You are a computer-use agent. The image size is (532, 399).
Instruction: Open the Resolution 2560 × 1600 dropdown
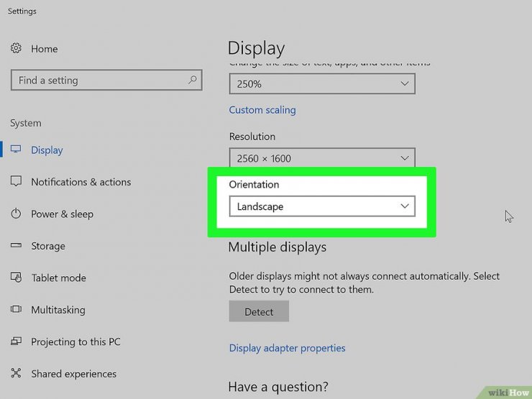[322, 157]
